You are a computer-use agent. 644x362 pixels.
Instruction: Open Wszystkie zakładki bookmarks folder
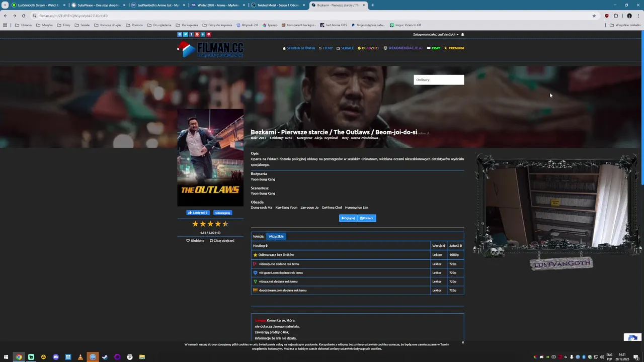click(x=625, y=25)
